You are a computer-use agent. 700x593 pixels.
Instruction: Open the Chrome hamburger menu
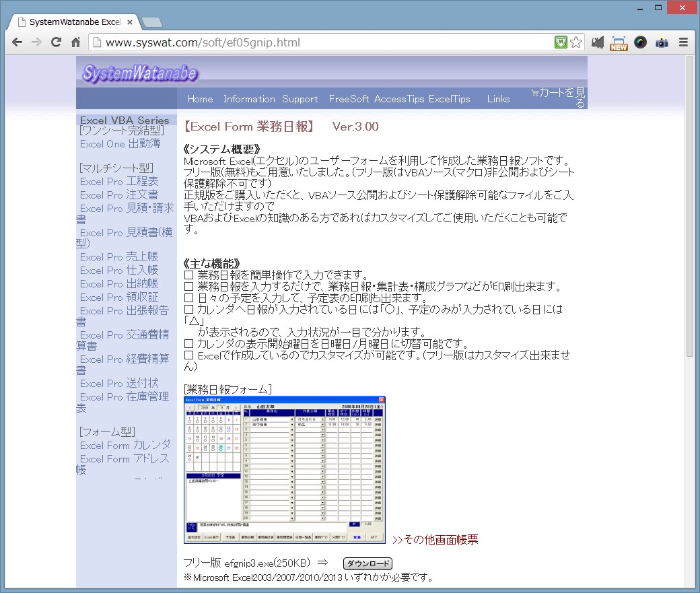tap(683, 42)
